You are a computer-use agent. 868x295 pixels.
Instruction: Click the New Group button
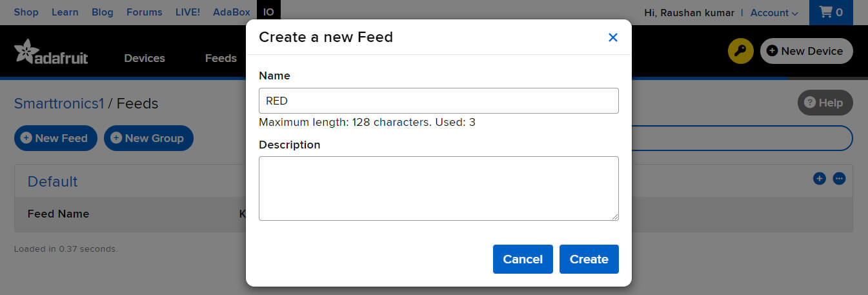(x=148, y=138)
